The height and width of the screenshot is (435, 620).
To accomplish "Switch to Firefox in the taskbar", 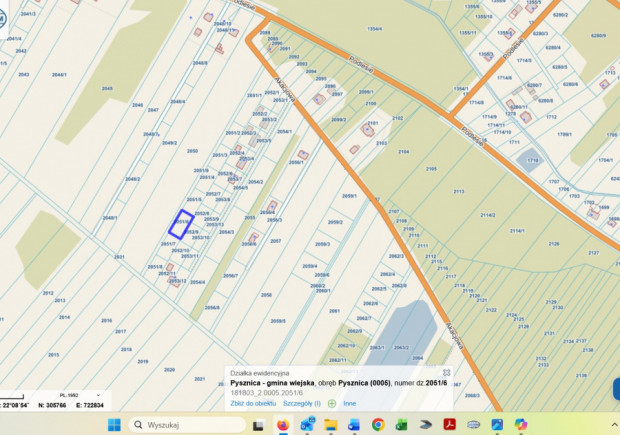I will pyautogui.click(x=283, y=424).
